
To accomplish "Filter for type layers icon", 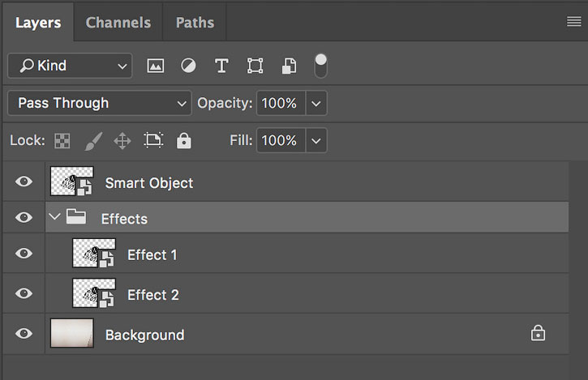I will point(221,66).
